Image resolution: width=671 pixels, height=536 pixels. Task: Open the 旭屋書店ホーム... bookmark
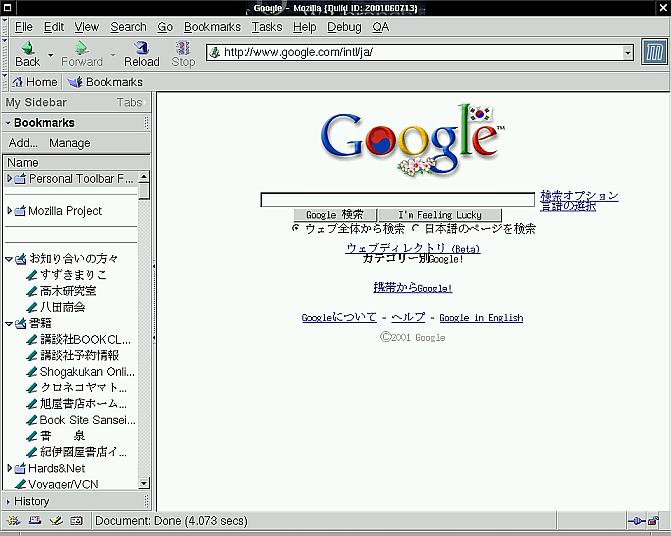tap(83, 404)
